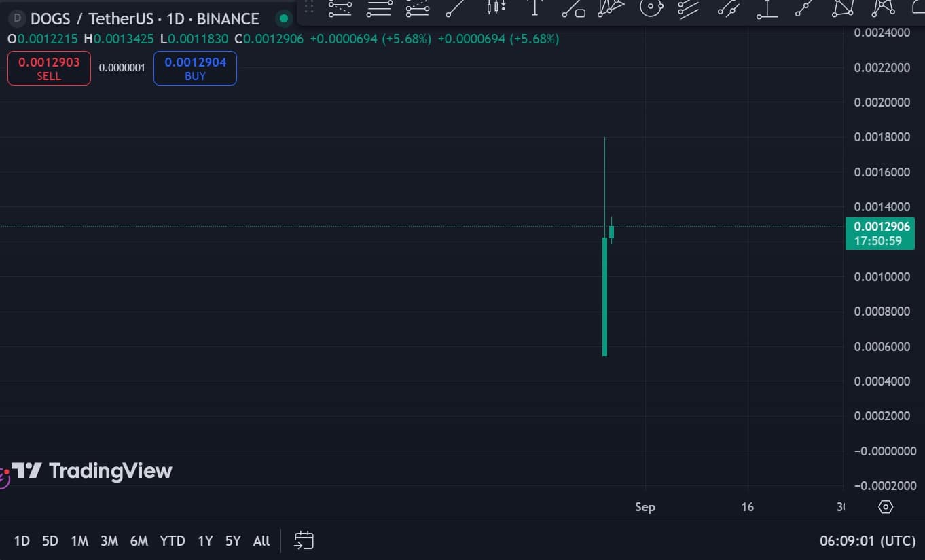This screenshot has height=560, width=925.
Task: Click the green market status indicator dot
Action: 284,19
